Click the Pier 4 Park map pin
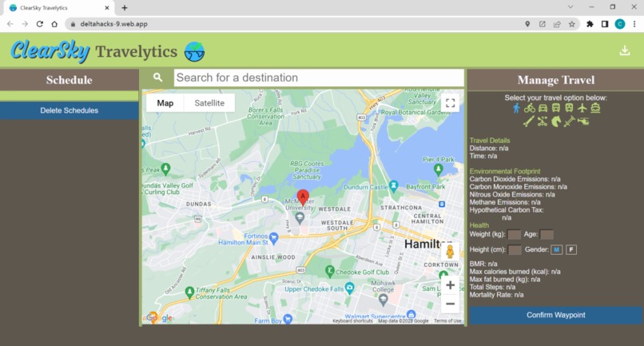The height and width of the screenshot is (346, 644). click(438, 169)
